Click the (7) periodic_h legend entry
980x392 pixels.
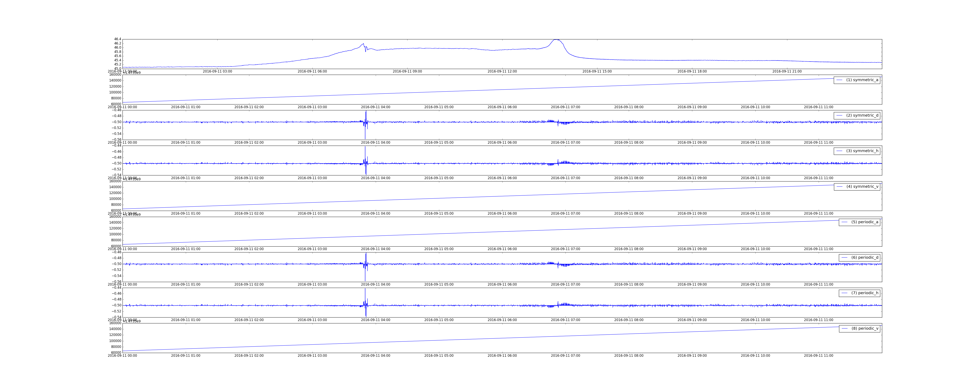pos(865,293)
